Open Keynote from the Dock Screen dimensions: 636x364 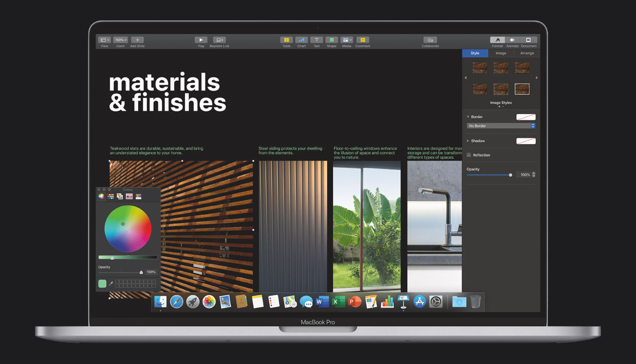(x=403, y=302)
